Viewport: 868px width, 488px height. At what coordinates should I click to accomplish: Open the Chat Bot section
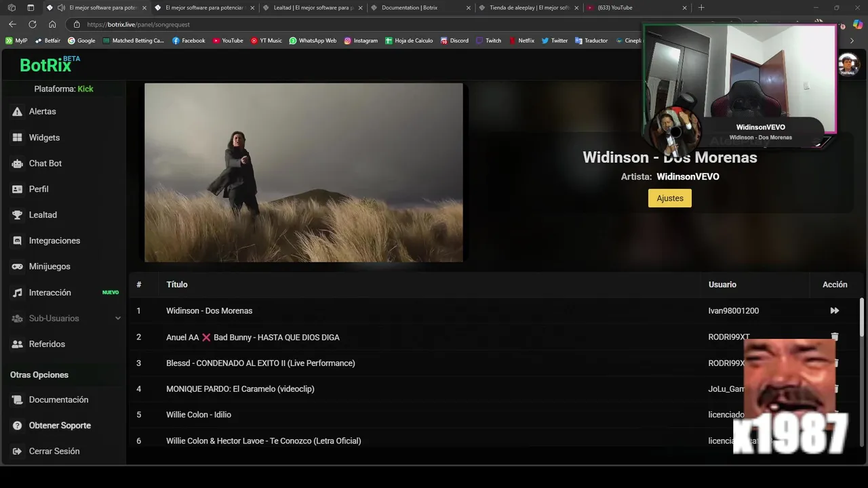coord(45,163)
